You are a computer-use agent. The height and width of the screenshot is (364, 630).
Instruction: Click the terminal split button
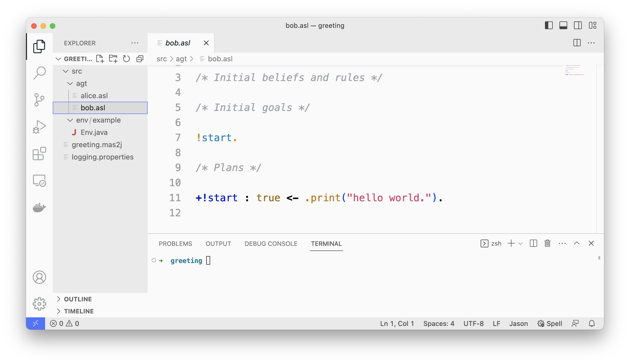pyautogui.click(x=533, y=244)
